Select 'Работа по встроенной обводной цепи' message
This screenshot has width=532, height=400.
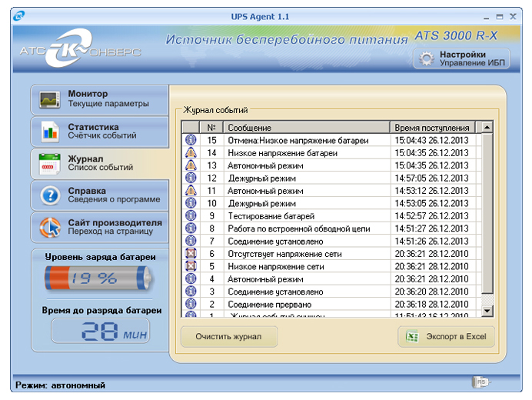click(299, 228)
